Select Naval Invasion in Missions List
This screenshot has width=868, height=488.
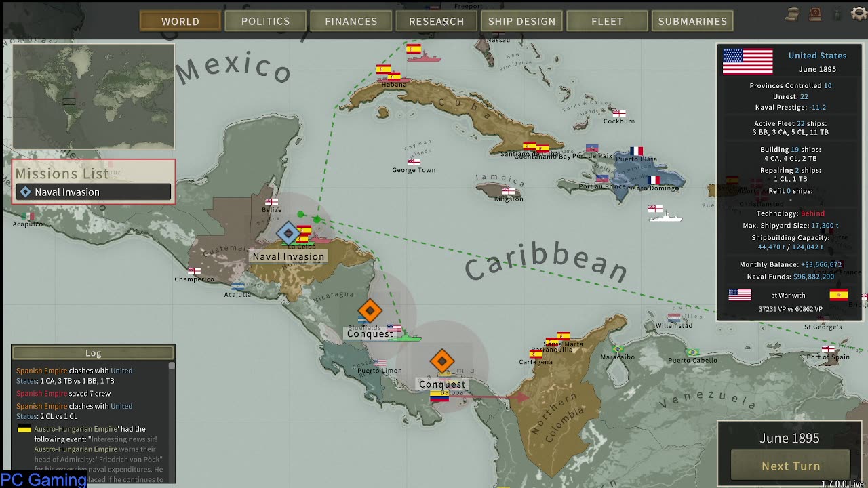pos(94,192)
